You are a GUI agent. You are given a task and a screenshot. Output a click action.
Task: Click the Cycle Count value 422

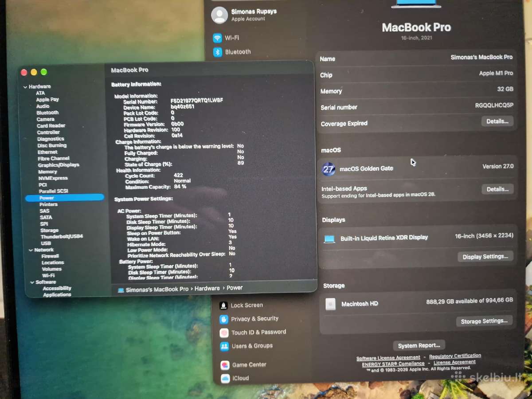pyautogui.click(x=178, y=176)
